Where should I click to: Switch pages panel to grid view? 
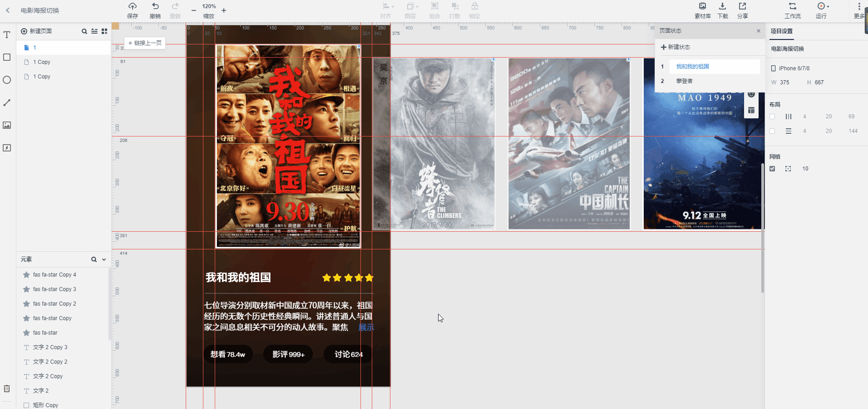tap(104, 31)
